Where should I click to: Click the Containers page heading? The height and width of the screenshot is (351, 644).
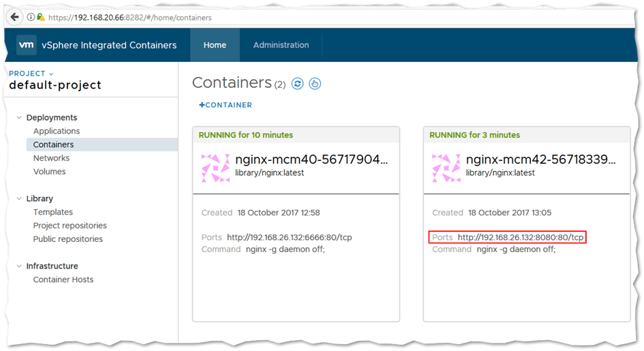coord(232,82)
